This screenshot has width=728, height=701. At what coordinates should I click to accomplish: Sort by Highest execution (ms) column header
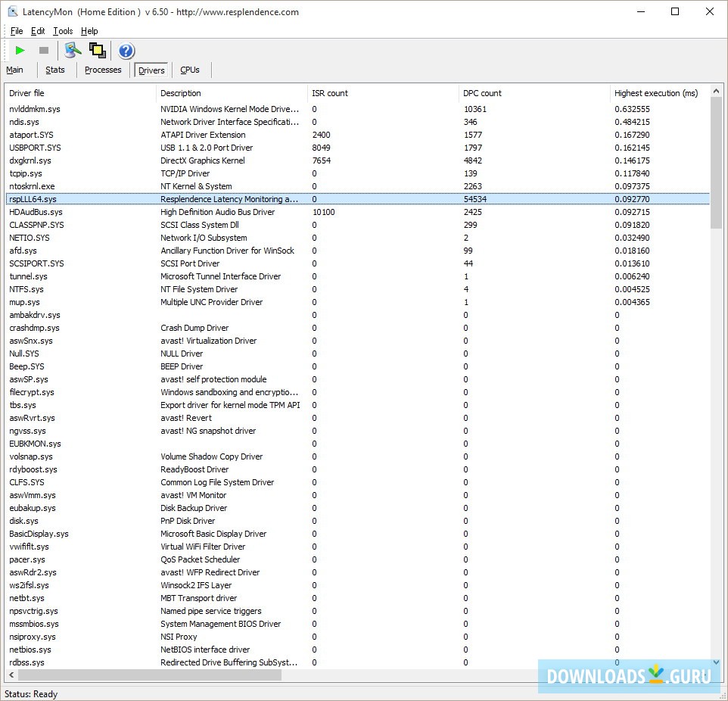[x=655, y=93]
